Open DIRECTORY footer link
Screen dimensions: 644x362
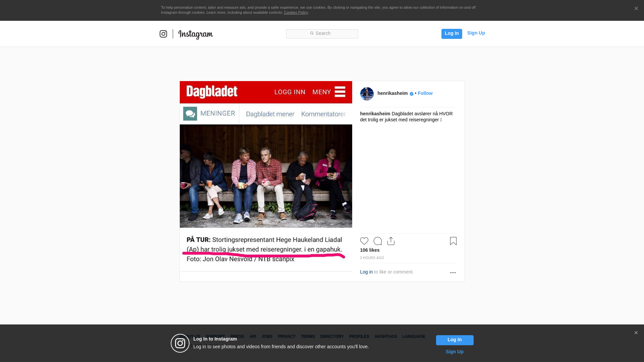pos(332,337)
